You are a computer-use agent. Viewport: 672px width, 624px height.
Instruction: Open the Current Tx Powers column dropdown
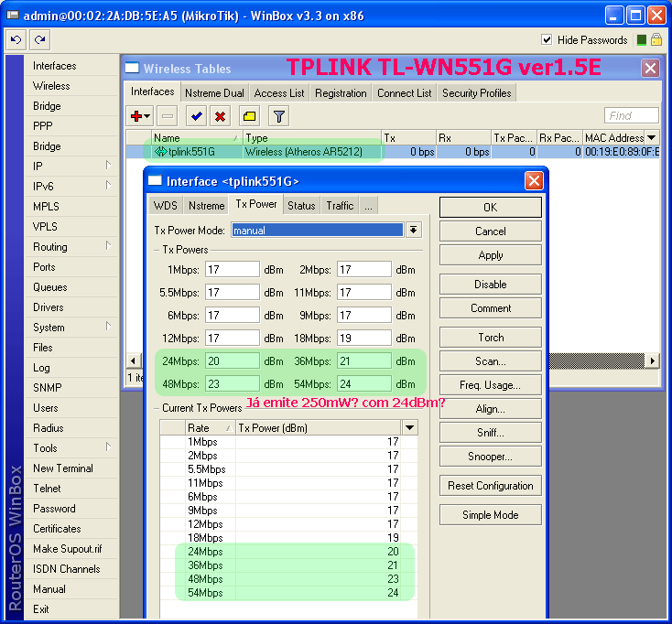tap(409, 427)
